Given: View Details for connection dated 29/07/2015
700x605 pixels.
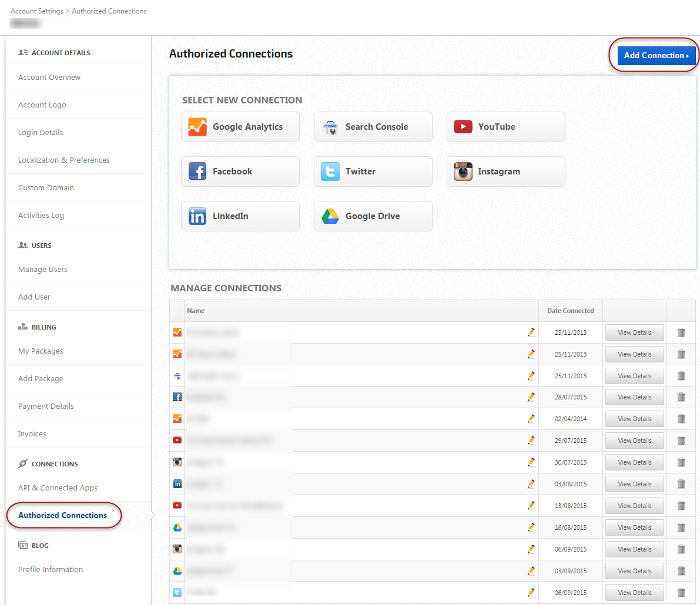Looking at the screenshot, I should [x=634, y=441].
